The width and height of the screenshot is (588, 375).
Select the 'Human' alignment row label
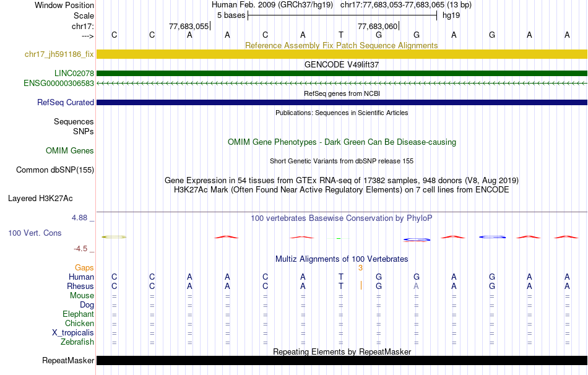click(81, 277)
